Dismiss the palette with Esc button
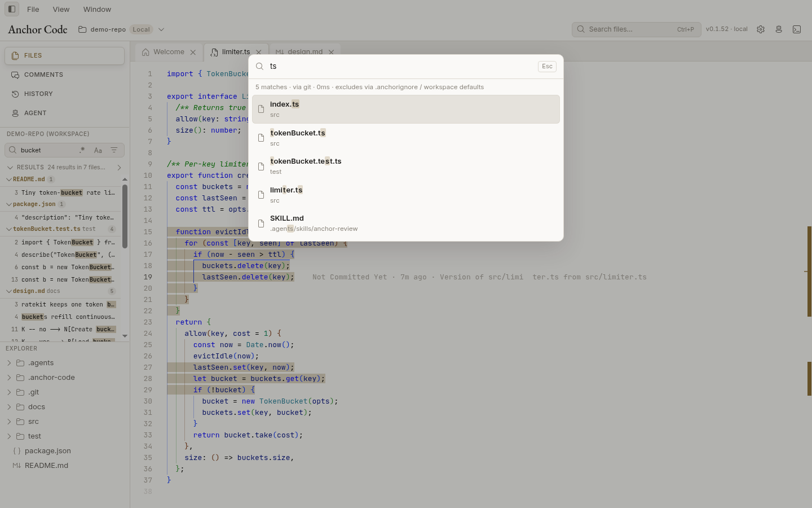Viewport: 812px width, 508px height. [547, 67]
